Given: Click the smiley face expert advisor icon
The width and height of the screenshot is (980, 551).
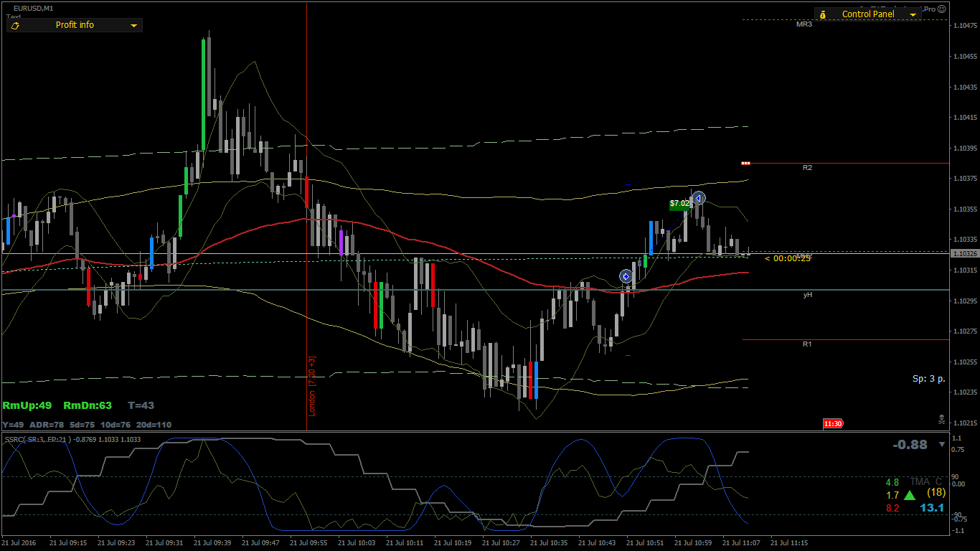Looking at the screenshot, I should (942, 9).
